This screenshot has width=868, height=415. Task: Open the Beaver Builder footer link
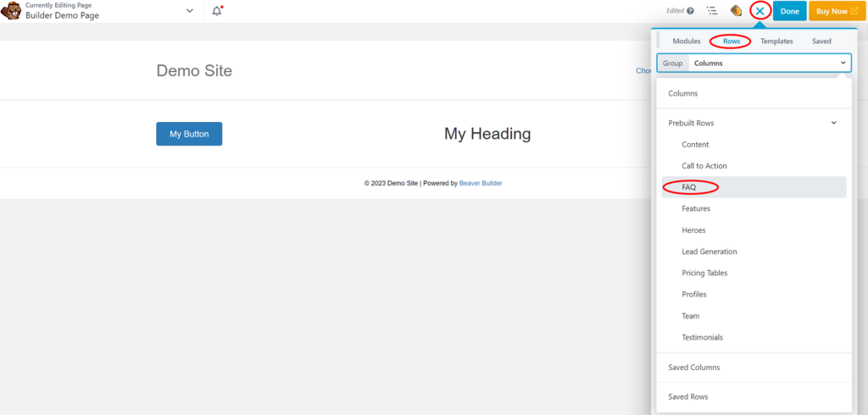481,183
